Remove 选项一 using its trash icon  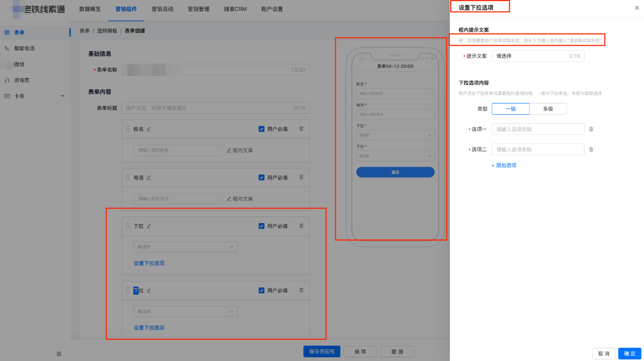pyautogui.click(x=591, y=129)
